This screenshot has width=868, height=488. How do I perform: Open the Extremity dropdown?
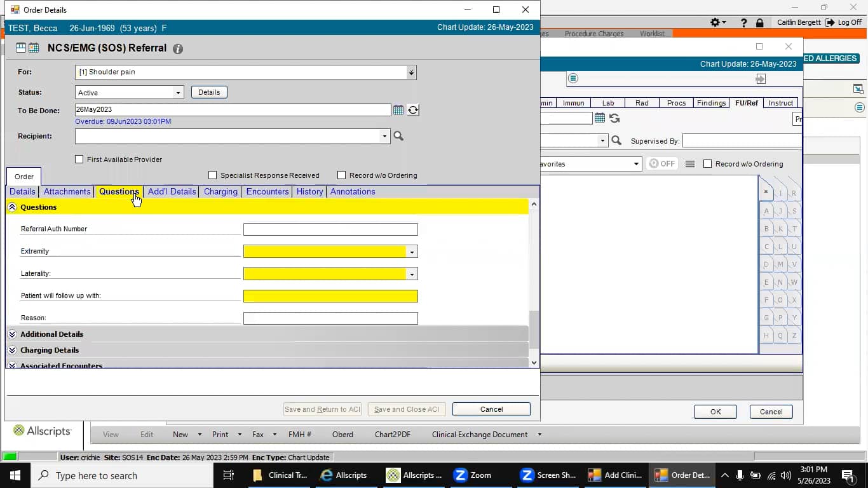click(412, 252)
